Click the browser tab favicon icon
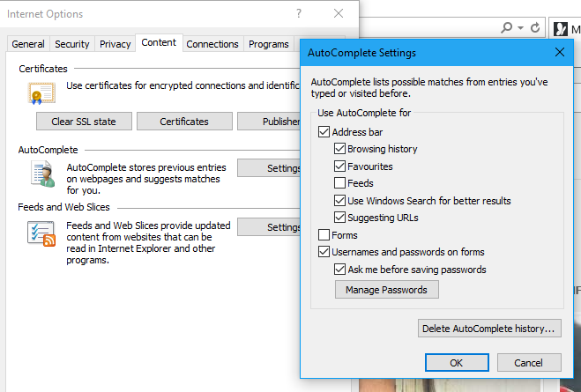Viewport: 581px width, 392px height. tap(560, 29)
